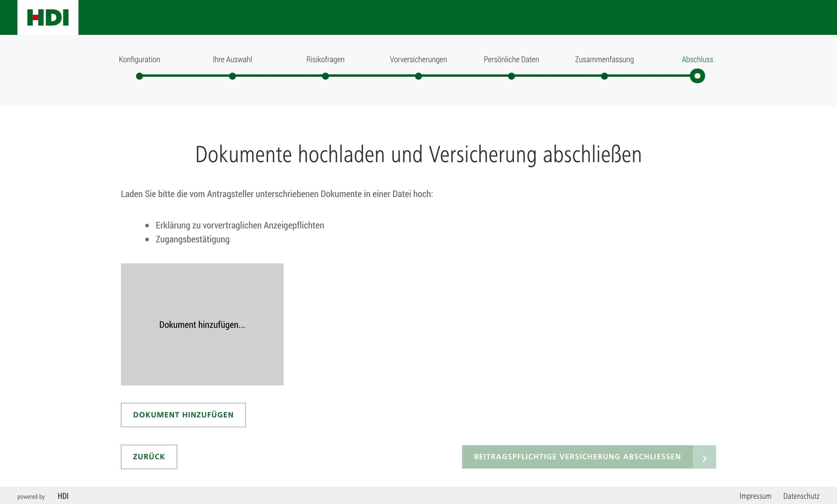837x504 pixels.
Task: Click the 'Zugangsbestätigung' list item
Action: (193, 239)
